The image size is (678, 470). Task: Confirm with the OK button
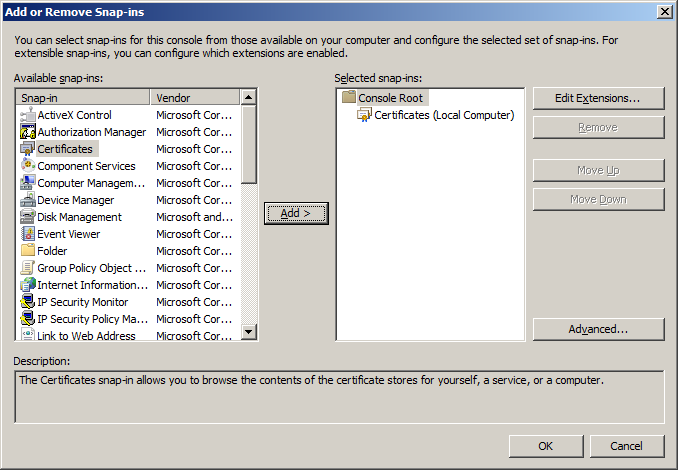pos(545,446)
